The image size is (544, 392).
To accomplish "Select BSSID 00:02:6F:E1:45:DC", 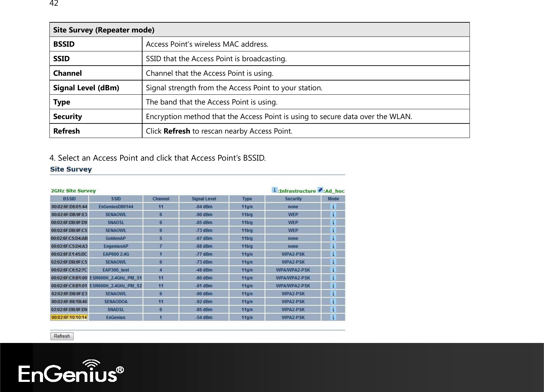I will click(x=69, y=254).
